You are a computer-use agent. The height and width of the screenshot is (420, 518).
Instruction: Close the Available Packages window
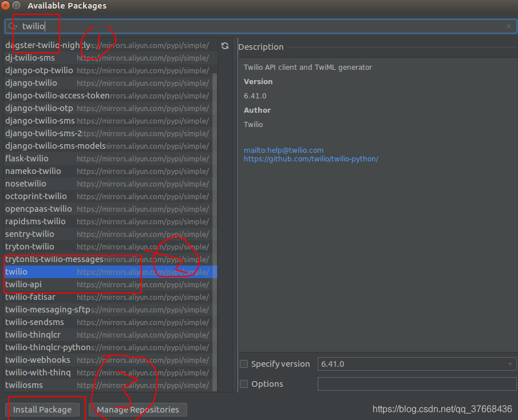[x=6, y=5]
